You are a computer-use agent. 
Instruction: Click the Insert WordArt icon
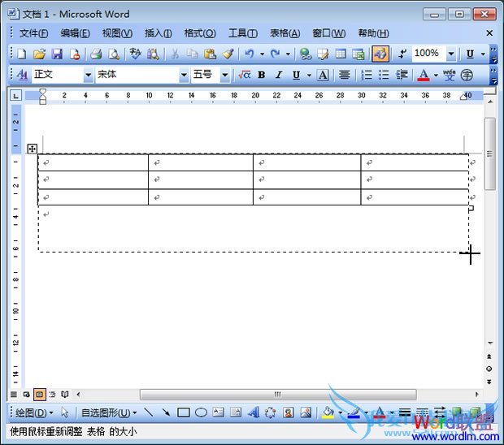point(253,413)
